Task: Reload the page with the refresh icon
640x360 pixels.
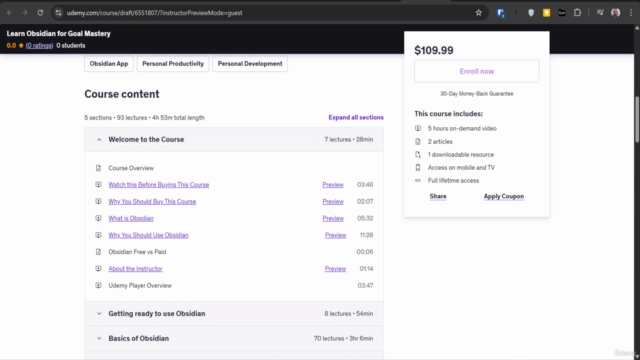Action: [40, 13]
